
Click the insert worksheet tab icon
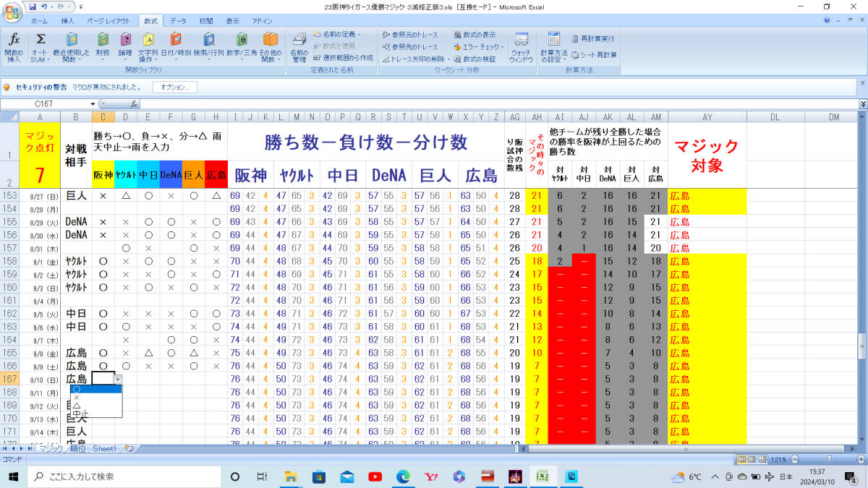point(129,448)
